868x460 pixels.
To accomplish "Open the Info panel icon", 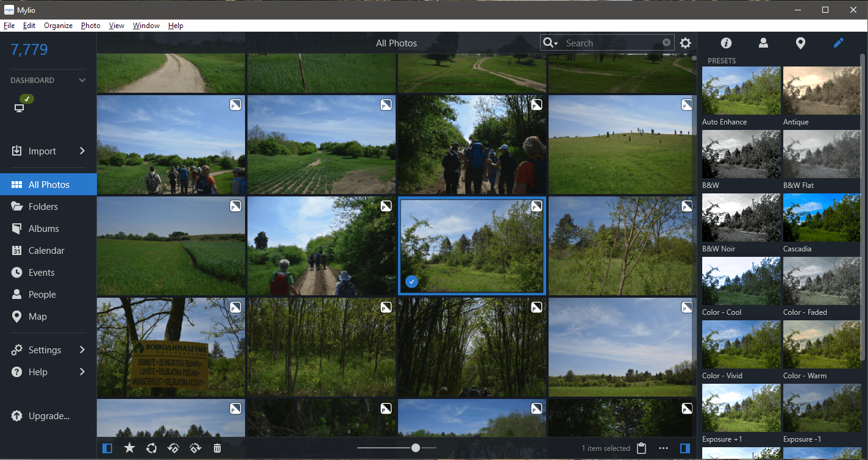I will 726,43.
